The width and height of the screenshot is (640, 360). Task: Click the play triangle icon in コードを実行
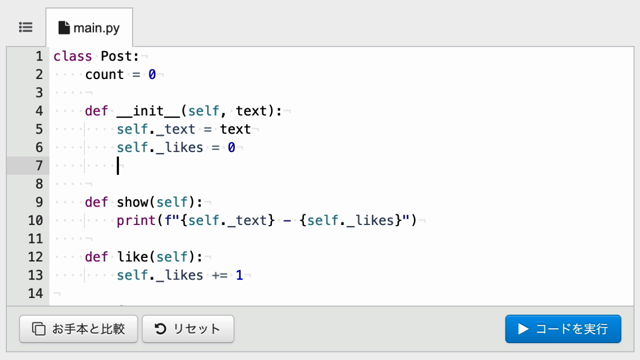(x=523, y=329)
